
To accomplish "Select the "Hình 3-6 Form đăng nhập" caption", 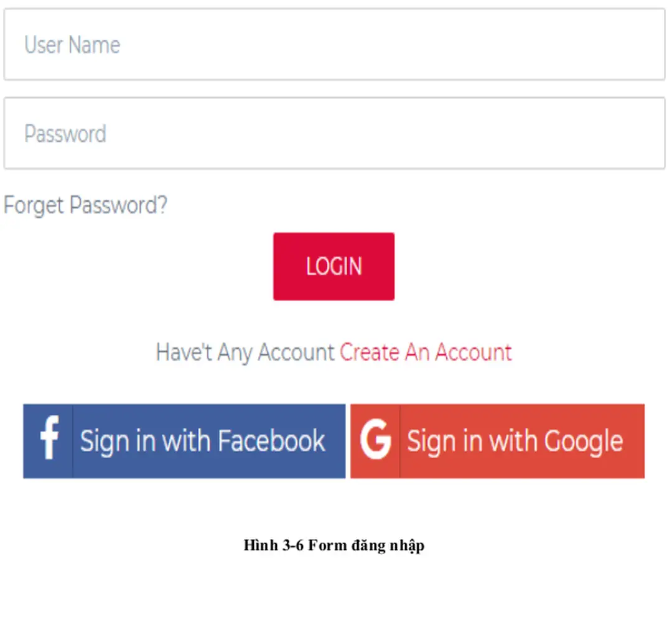I will (334, 546).
